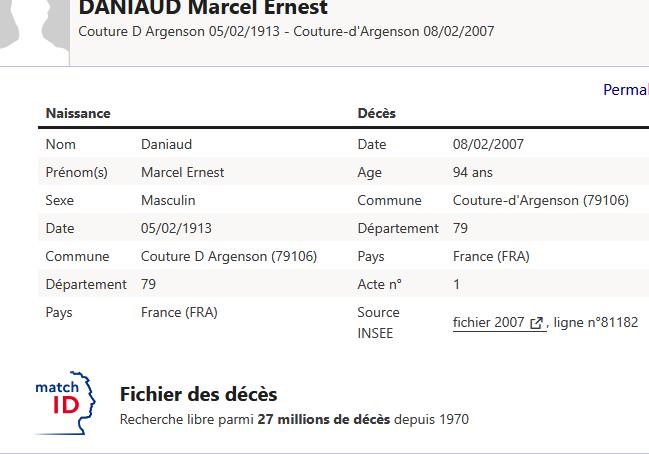
Task: Click the external link icon beside fichier 2007
Action: pos(537,323)
